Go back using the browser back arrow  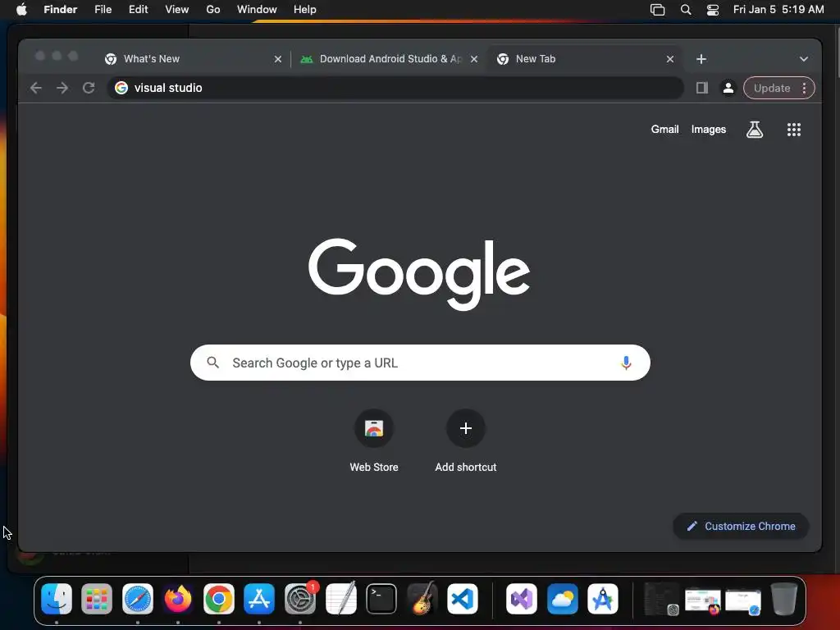coord(36,88)
